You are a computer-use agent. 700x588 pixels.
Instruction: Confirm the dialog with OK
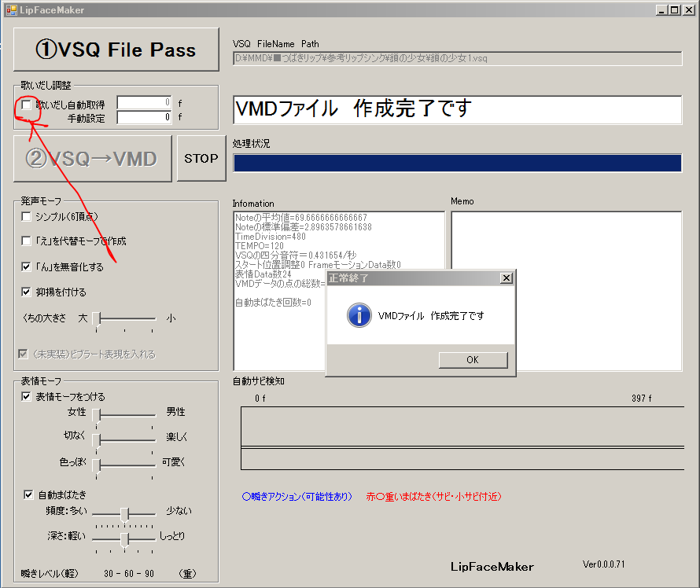[x=473, y=360]
